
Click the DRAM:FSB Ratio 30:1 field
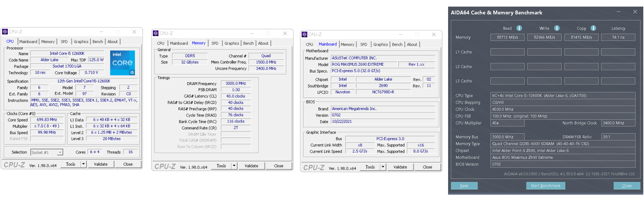(618, 137)
